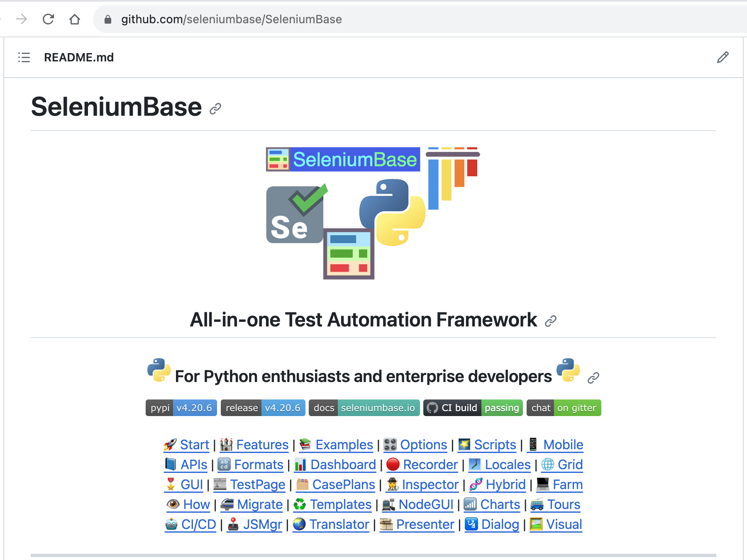Open the NodeGUI link
747x560 pixels.
point(418,504)
